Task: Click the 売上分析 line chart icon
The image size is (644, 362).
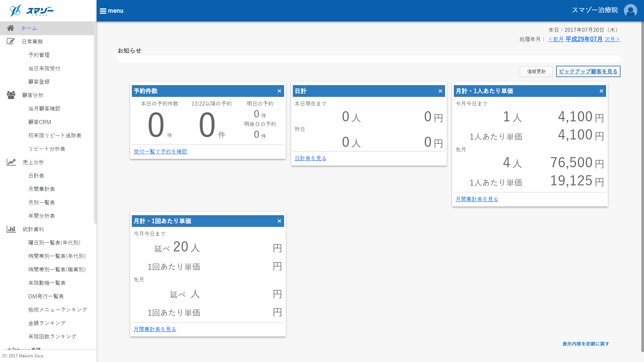Action: click(11, 162)
